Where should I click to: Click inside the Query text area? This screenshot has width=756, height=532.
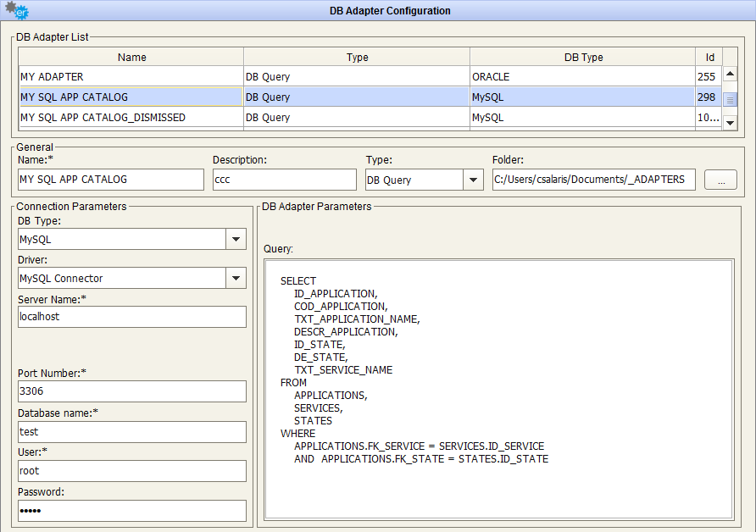click(498, 388)
